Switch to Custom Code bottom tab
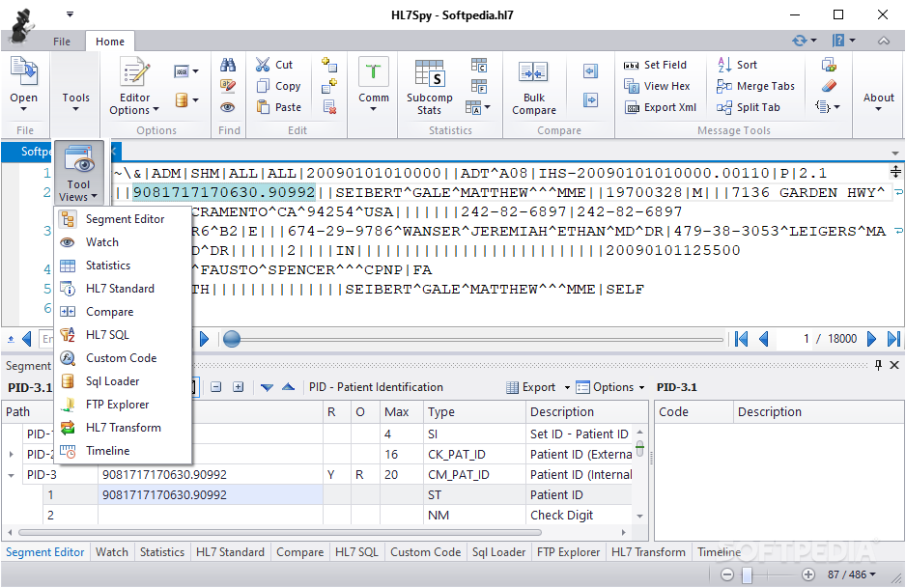 pos(425,552)
